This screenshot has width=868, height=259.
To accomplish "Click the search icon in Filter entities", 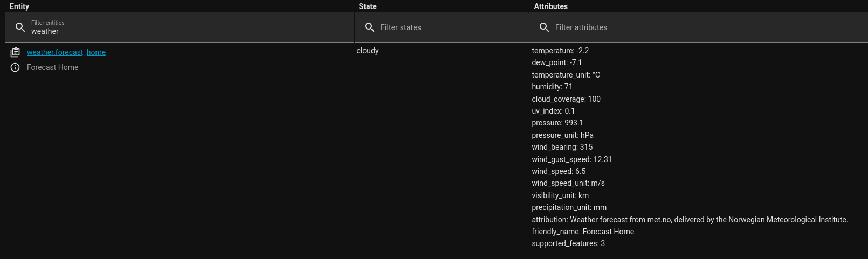I will [x=20, y=27].
